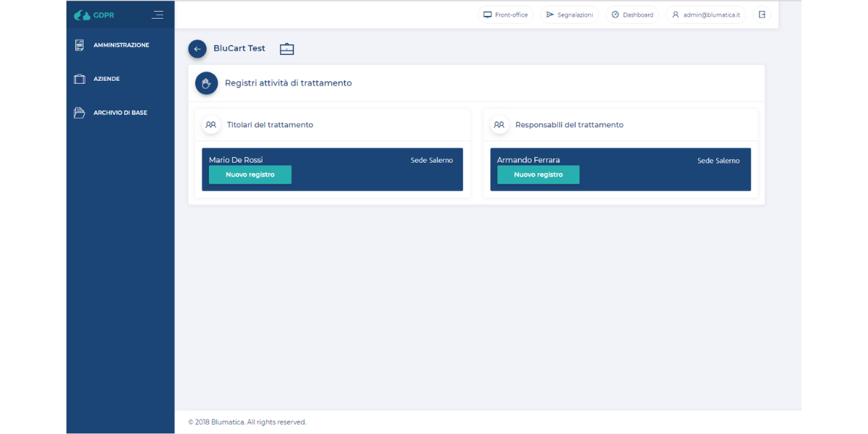This screenshot has height=434, width=868.
Task: Open the Amministrazione sidebar menu
Action: (121, 45)
